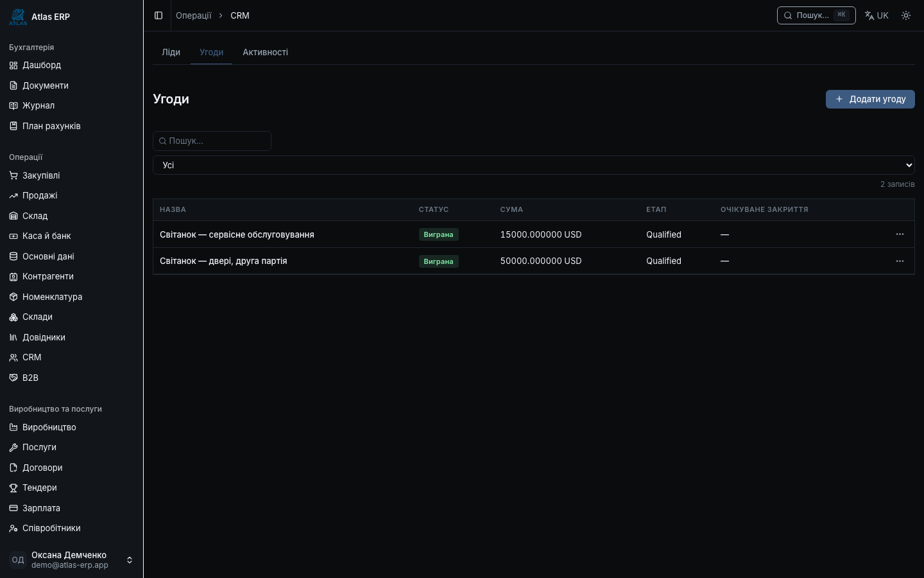Click the Додати угоду button
Viewport: 924px width, 578px height.
(x=870, y=99)
